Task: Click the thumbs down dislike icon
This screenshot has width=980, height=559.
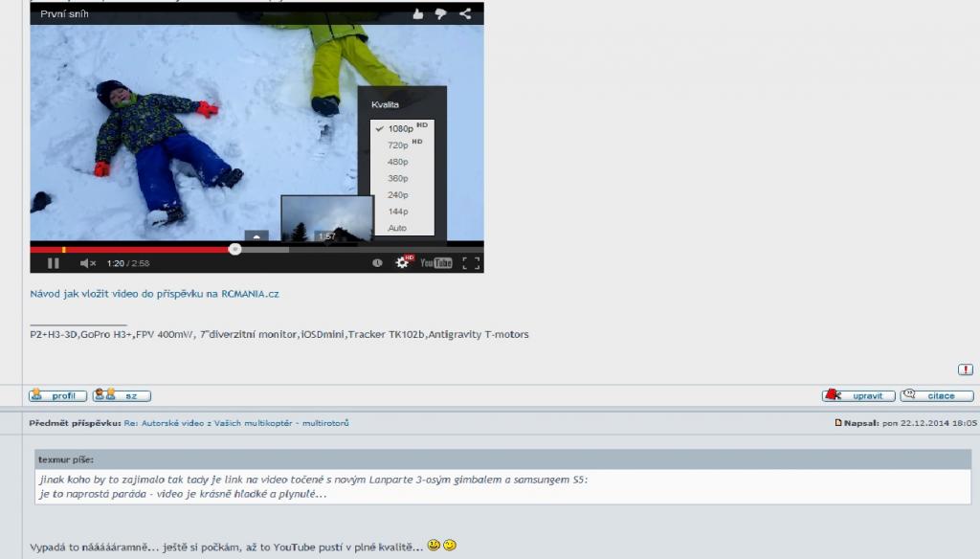Action: pyautogui.click(x=441, y=13)
